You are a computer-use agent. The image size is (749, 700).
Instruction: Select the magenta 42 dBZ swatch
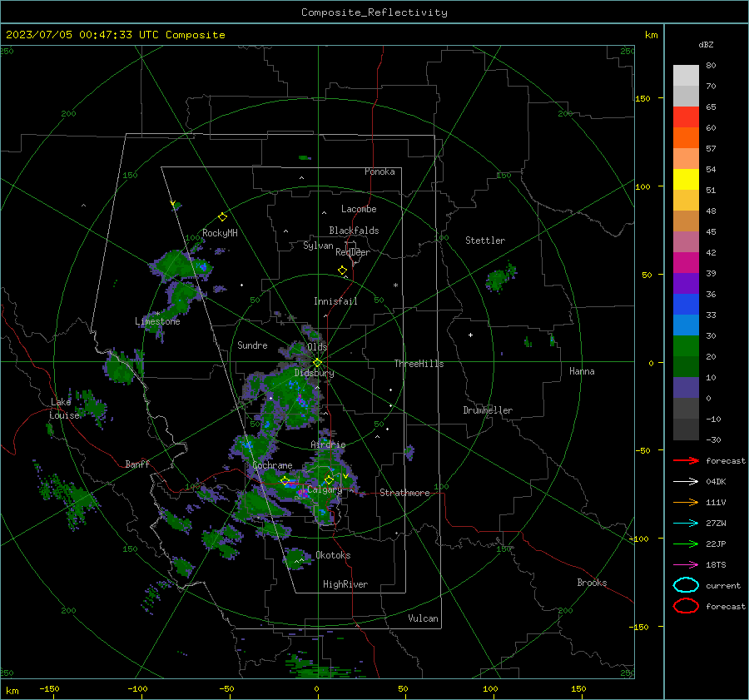(x=686, y=263)
